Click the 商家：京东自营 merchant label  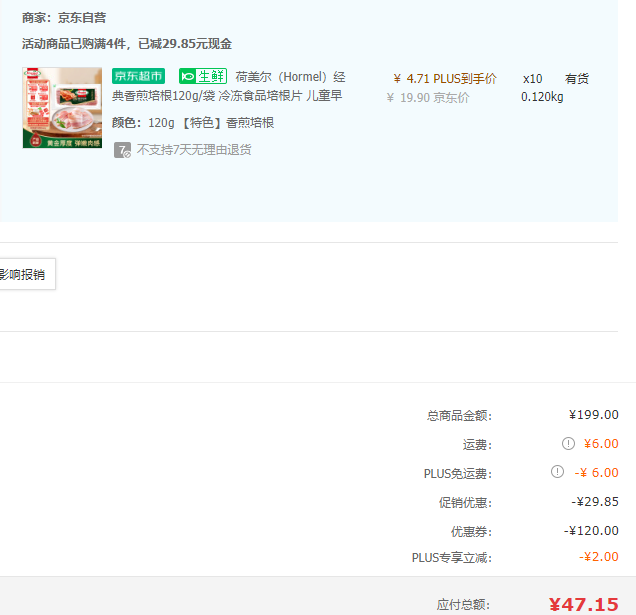pyautogui.click(x=64, y=18)
